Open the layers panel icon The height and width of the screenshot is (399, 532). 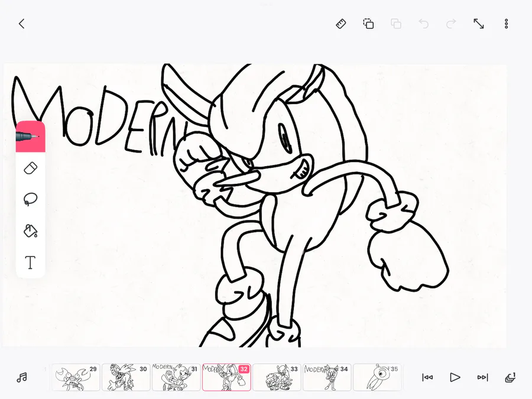click(510, 377)
